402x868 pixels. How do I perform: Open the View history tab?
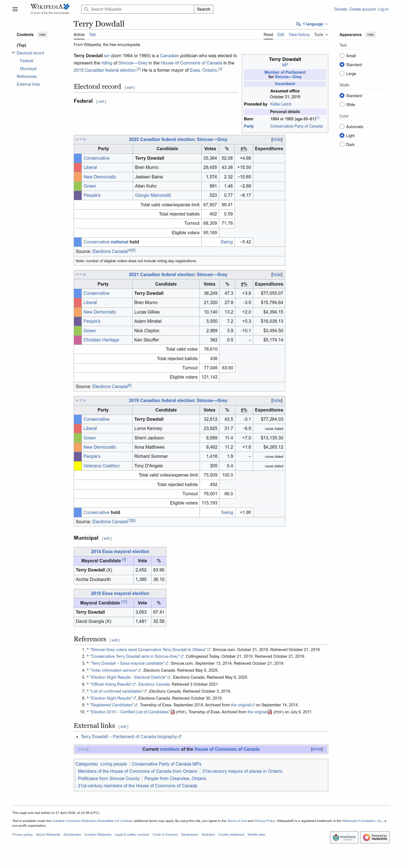tap(298, 35)
